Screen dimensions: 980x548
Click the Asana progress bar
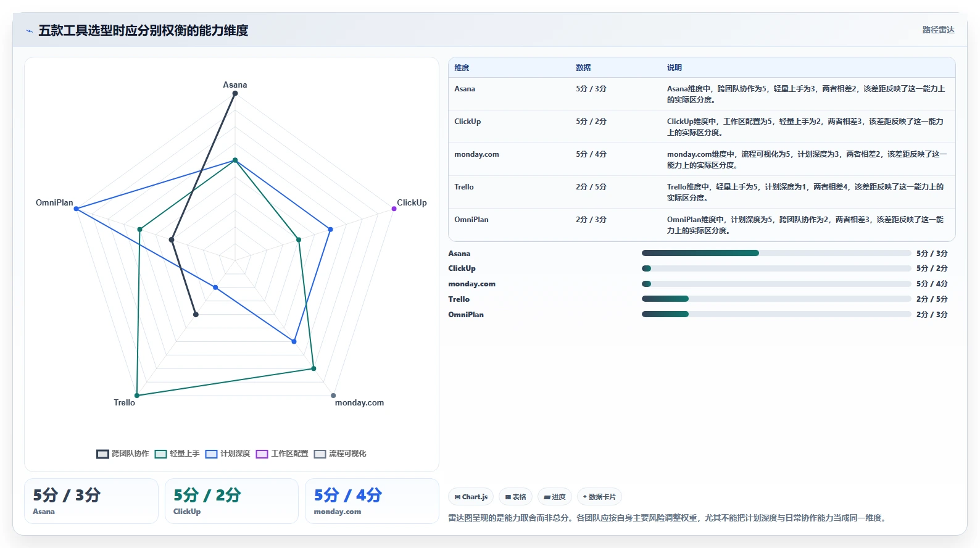(776, 253)
